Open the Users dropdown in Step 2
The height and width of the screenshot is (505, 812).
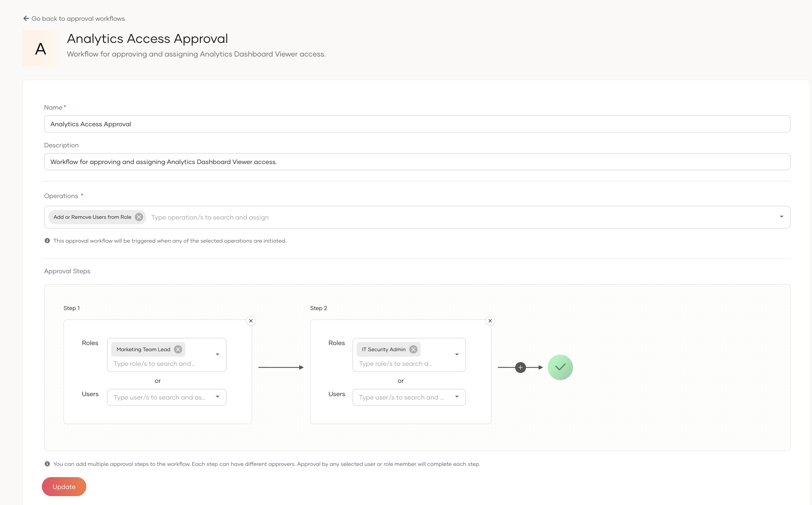click(456, 397)
